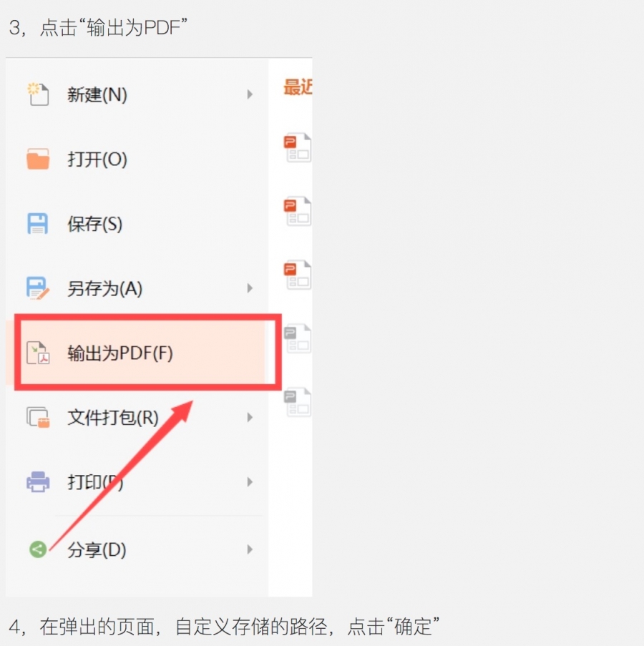Click the orange 最近 heading
The height and width of the screenshot is (646, 644).
298,87
